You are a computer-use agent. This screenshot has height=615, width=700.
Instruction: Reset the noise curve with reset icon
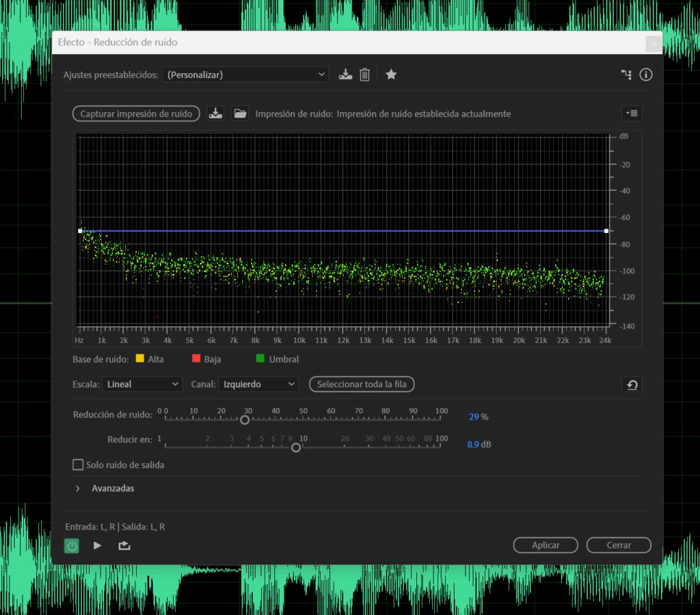click(x=632, y=384)
